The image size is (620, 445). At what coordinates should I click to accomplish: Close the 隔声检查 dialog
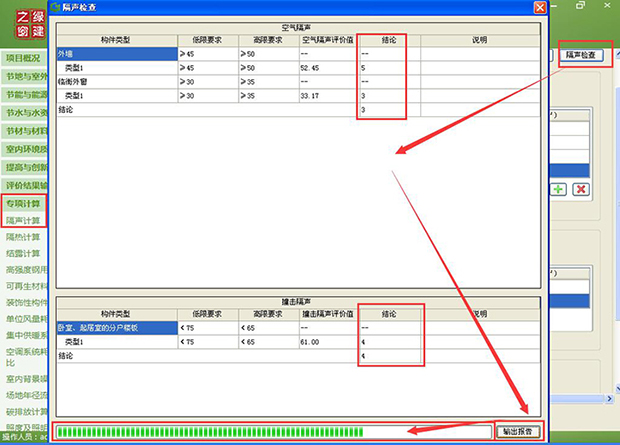(x=540, y=8)
